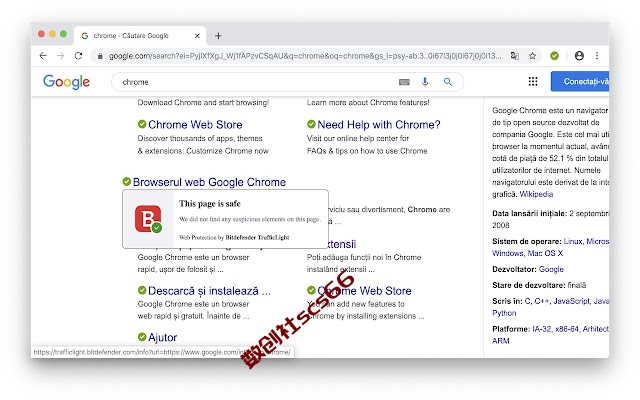Click 'Stare de dezvoltare:' label
This screenshot has height=400, width=640.
[529, 285]
